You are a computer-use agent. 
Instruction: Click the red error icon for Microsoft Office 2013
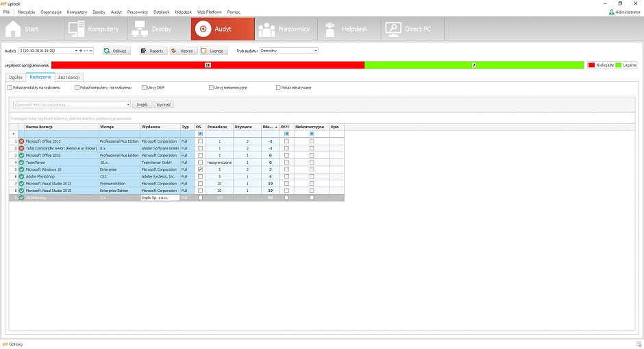click(x=21, y=141)
